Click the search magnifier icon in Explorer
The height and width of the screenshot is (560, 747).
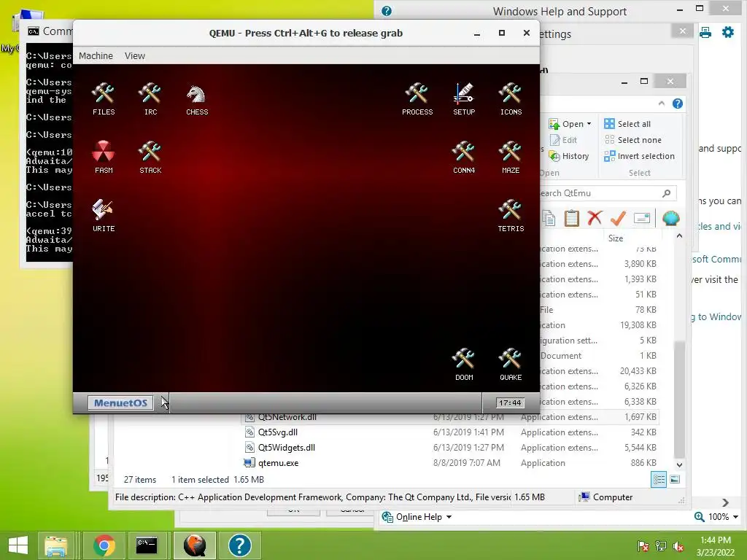[x=667, y=192]
